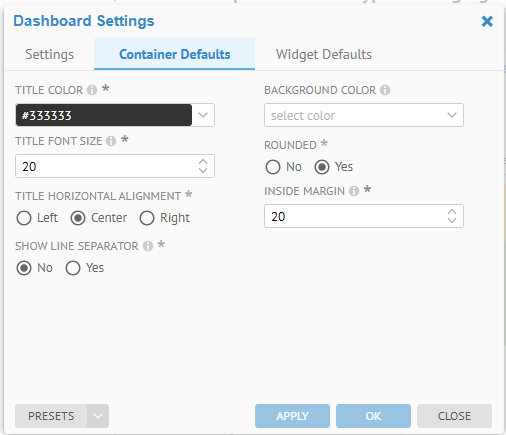Screen dimensions: 506x435
Task: Click the Show Line Separator info icon
Action: [148, 246]
